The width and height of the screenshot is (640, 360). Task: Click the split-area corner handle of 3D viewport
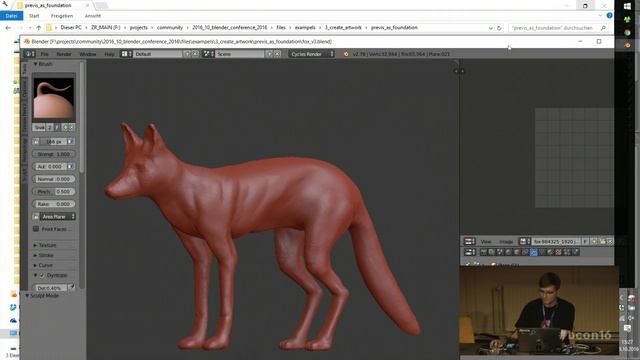(x=456, y=63)
